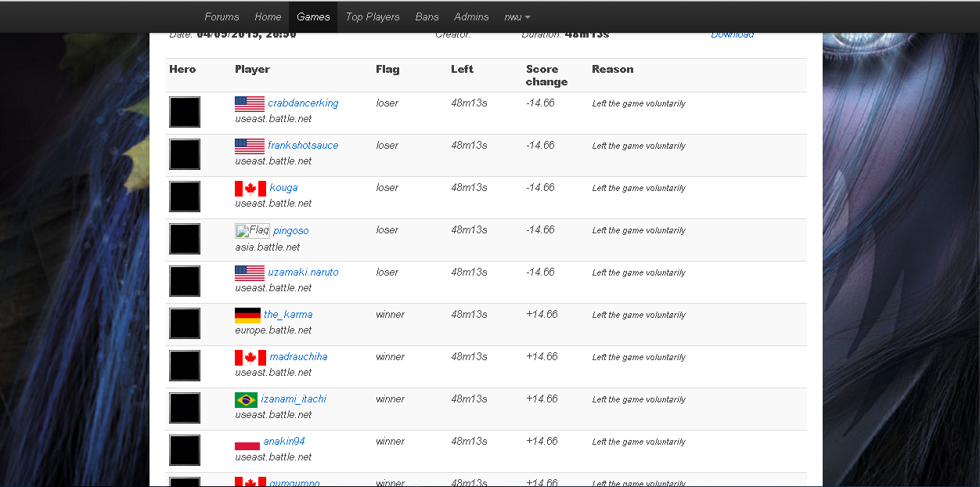This screenshot has width=980, height=487.
Task: Click -14.66 score in crabdancerking row
Action: tap(540, 103)
